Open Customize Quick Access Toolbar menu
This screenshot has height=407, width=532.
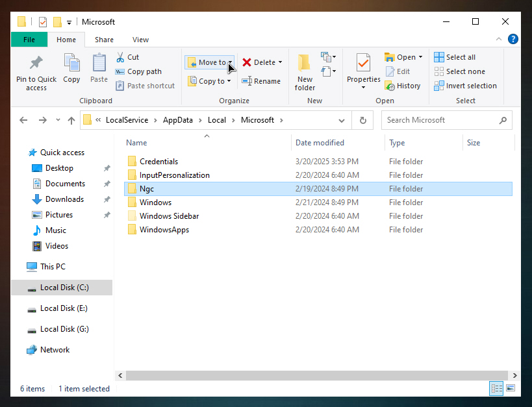click(70, 22)
